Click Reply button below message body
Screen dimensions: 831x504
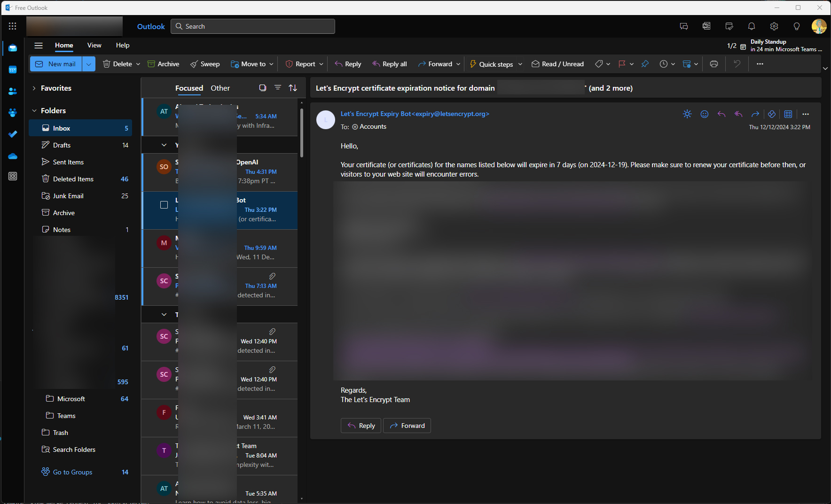click(361, 426)
